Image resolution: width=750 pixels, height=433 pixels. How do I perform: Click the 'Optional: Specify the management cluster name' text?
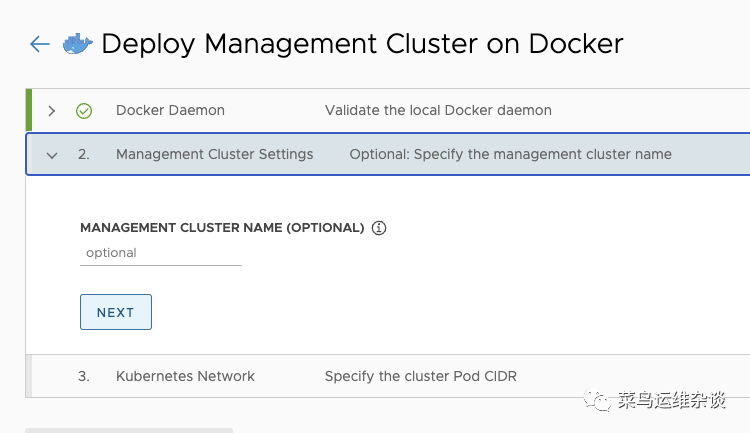[x=510, y=155]
